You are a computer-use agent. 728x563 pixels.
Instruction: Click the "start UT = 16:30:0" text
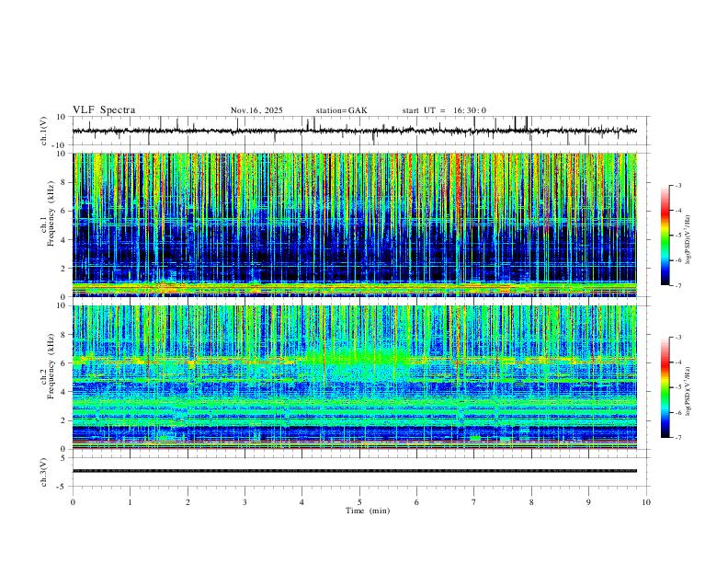(444, 110)
